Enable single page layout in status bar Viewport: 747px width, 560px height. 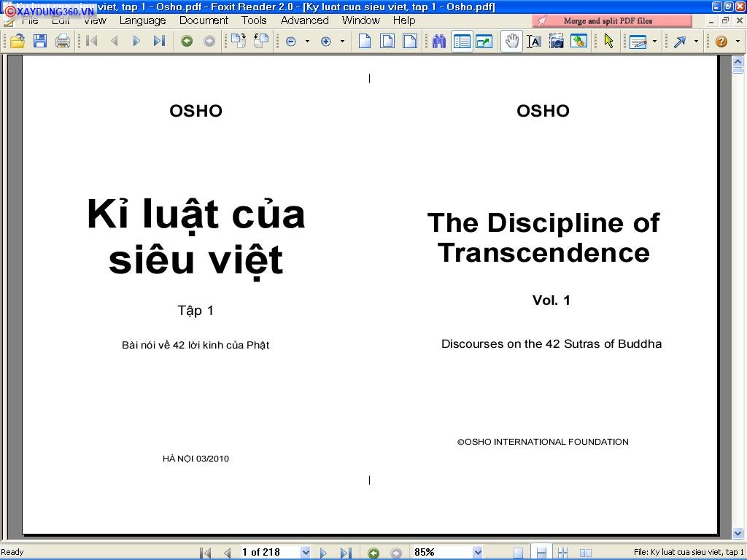pos(518,553)
